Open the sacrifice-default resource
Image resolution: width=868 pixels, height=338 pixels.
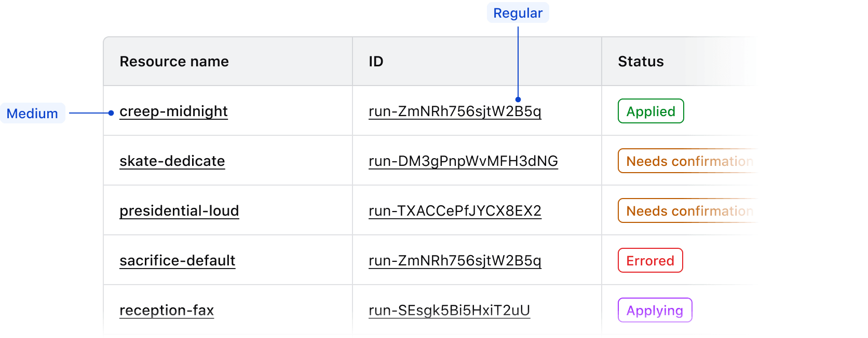(x=177, y=260)
